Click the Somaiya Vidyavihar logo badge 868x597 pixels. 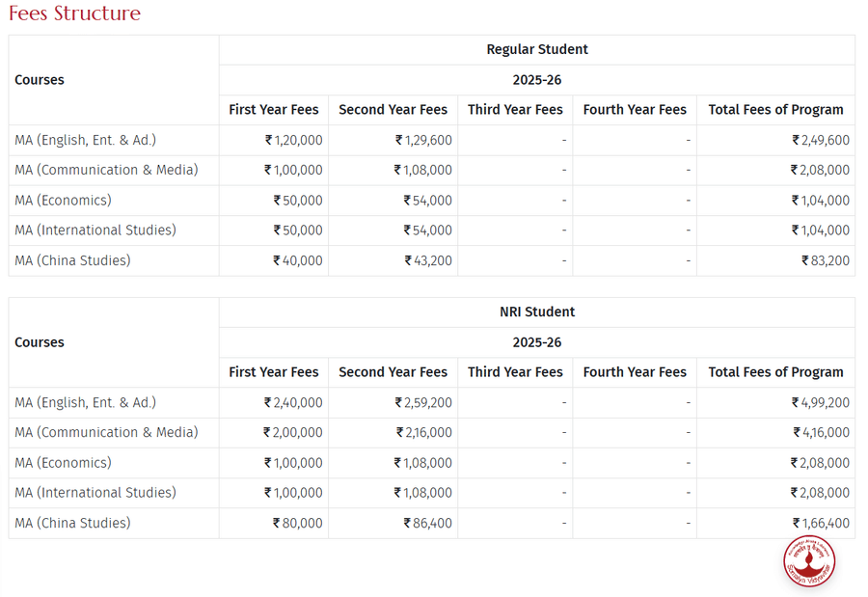[808, 561]
